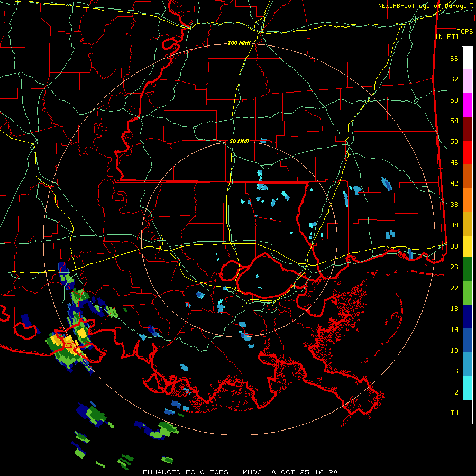Click the legend label "TH"
The width and height of the screenshot is (476, 476).
click(x=454, y=413)
